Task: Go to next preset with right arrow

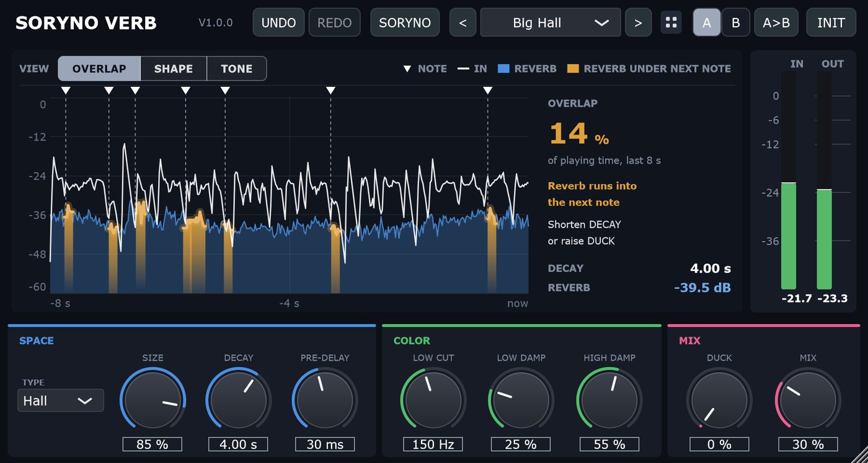Action: [638, 23]
